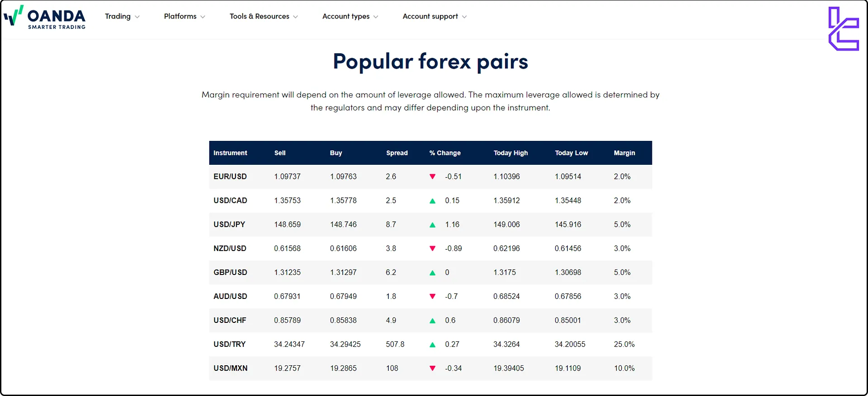
Task: Click EUR/USD buy price 1.09763
Action: click(343, 177)
